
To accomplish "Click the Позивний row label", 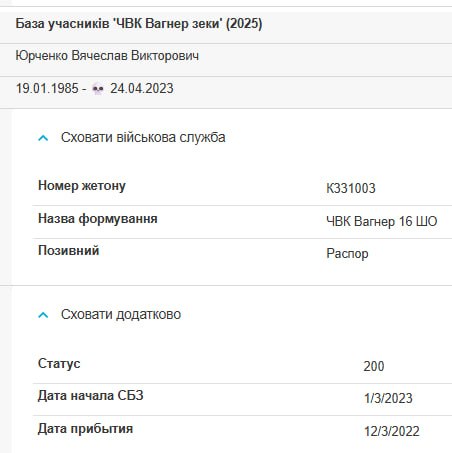I will (69, 250).
